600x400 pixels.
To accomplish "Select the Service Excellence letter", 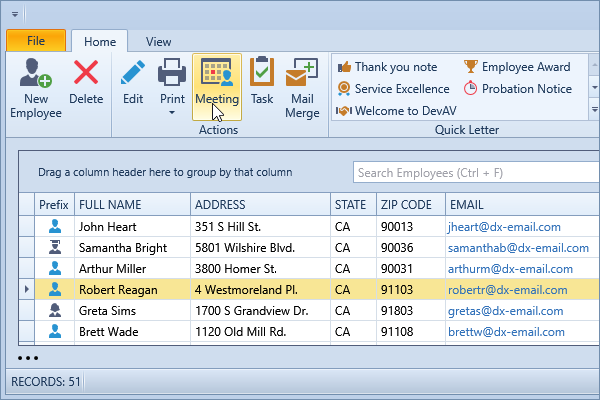I will click(x=393, y=89).
